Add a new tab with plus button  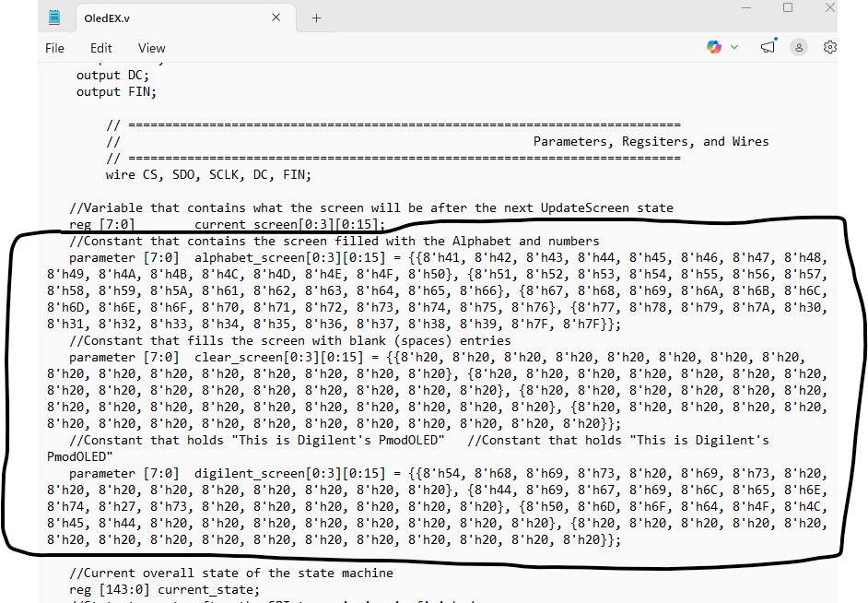pyautogui.click(x=316, y=18)
